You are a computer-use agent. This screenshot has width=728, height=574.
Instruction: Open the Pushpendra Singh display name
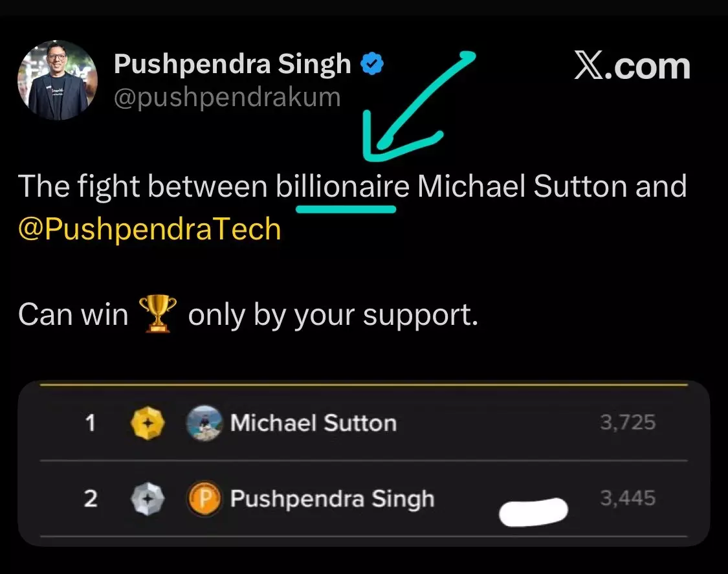[x=232, y=64]
